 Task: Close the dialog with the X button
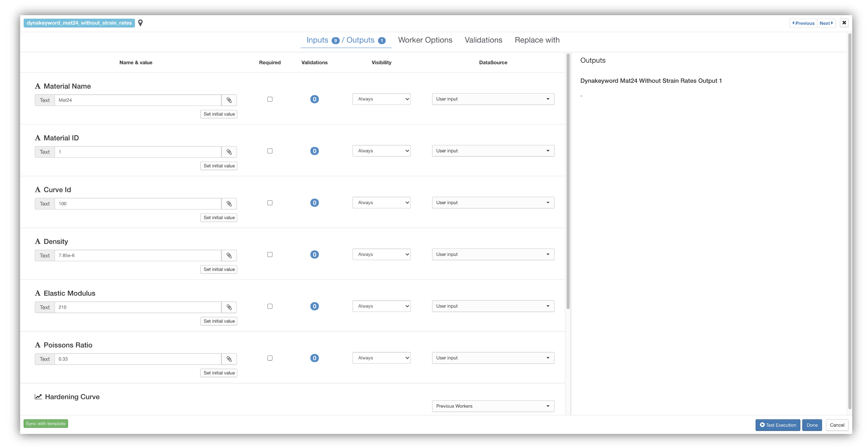[844, 23]
